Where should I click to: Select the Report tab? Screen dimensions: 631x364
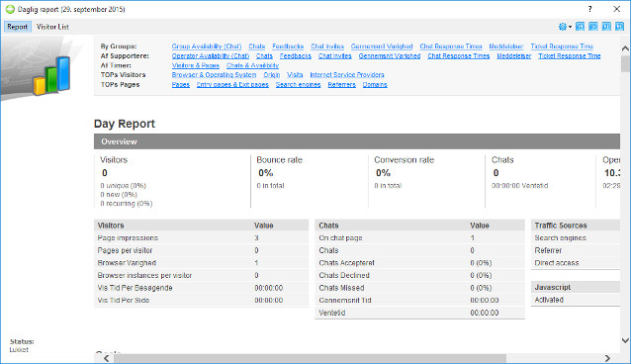click(17, 27)
